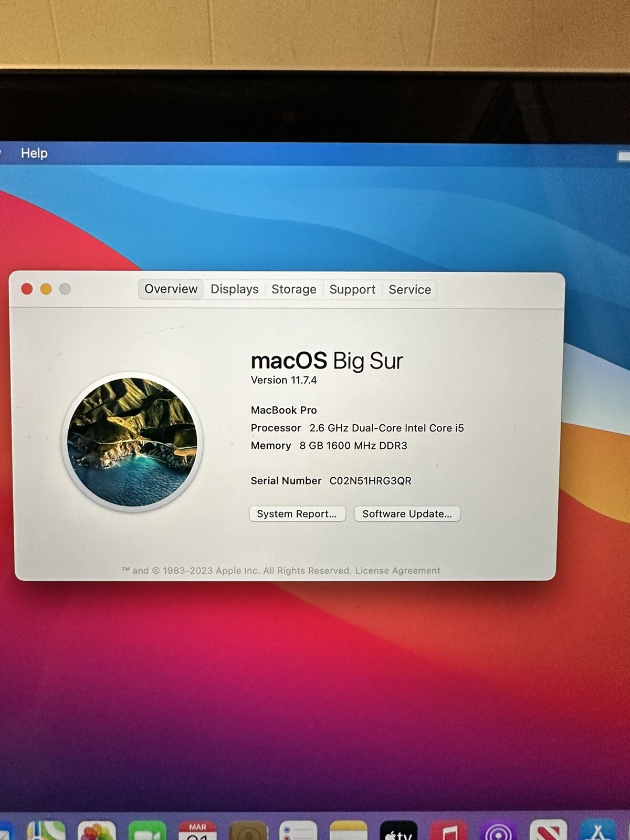This screenshot has width=630, height=840.
Task: Launch Notes from the Dock
Action: point(349,831)
